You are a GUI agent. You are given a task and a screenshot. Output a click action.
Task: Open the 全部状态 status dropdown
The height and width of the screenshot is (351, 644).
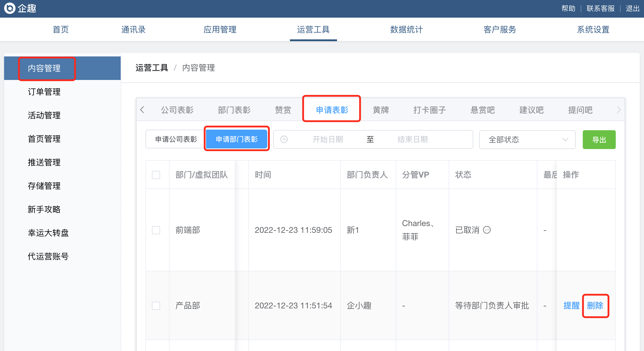click(527, 140)
